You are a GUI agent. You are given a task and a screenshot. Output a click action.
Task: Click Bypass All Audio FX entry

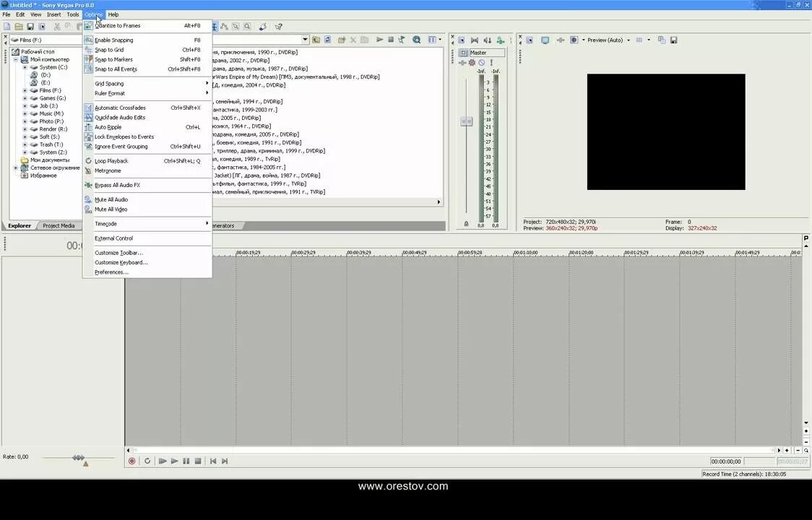point(147,185)
